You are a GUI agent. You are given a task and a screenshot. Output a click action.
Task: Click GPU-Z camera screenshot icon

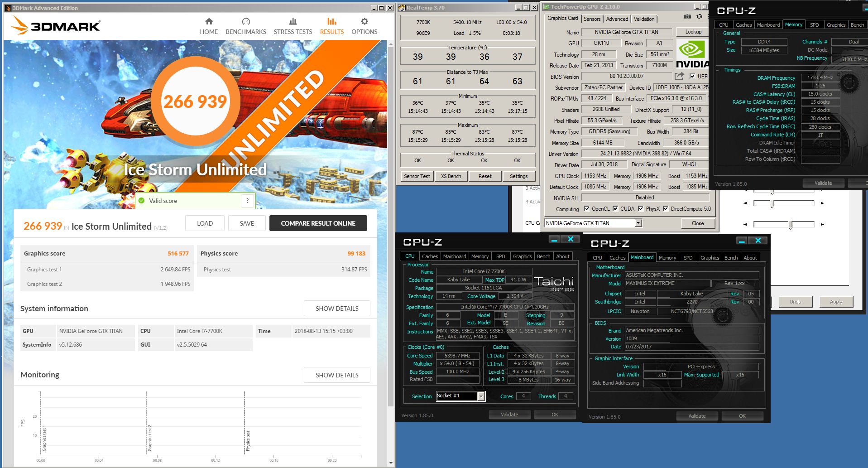coord(687,17)
